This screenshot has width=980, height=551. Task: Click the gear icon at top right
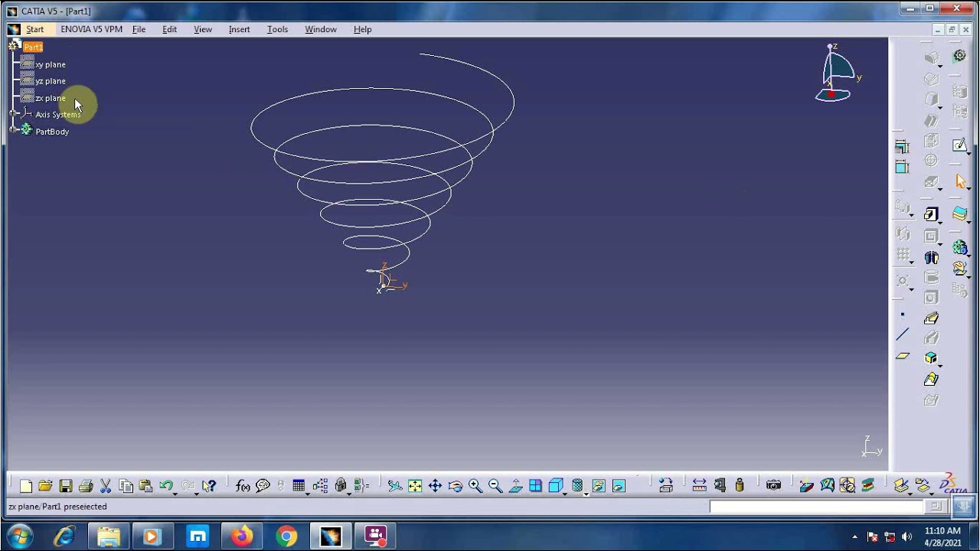(959, 56)
